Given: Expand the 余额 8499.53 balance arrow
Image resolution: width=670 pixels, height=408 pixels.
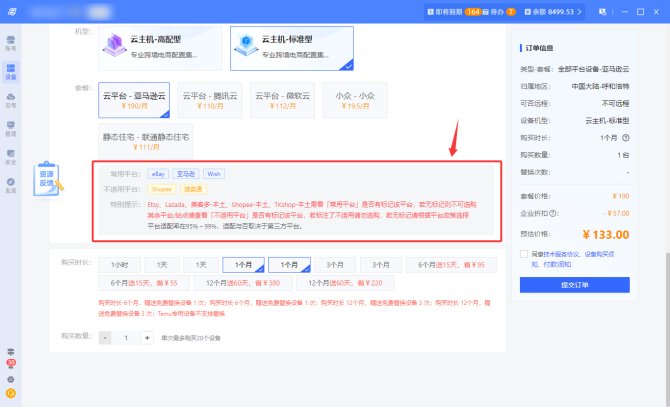Looking at the screenshot, I should click(x=579, y=12).
